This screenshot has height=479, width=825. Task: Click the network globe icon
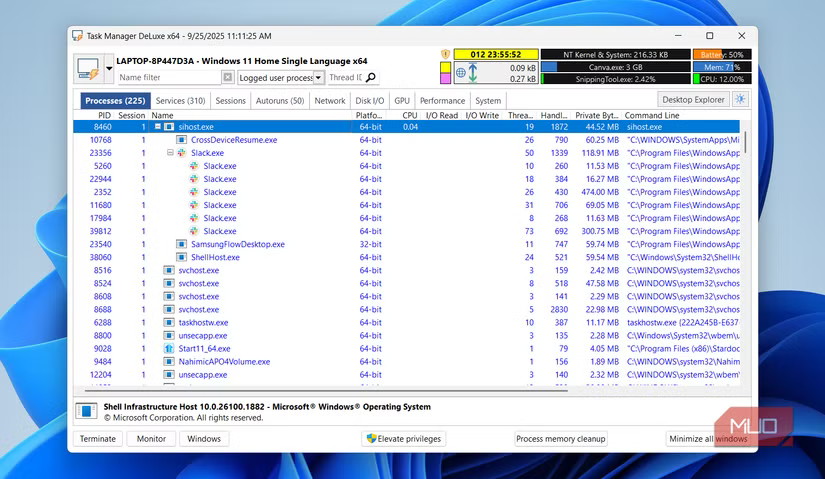[461, 72]
